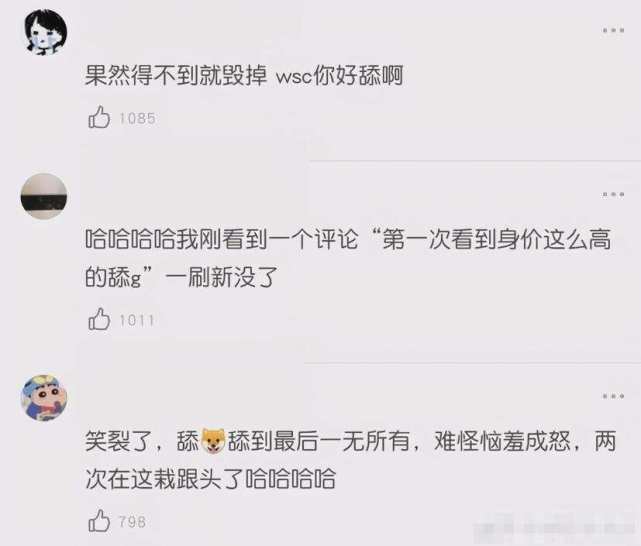This screenshot has height=546, width=641.
Task: Click the quoted text 第一次看到身价这么高
Action: [x=497, y=239]
